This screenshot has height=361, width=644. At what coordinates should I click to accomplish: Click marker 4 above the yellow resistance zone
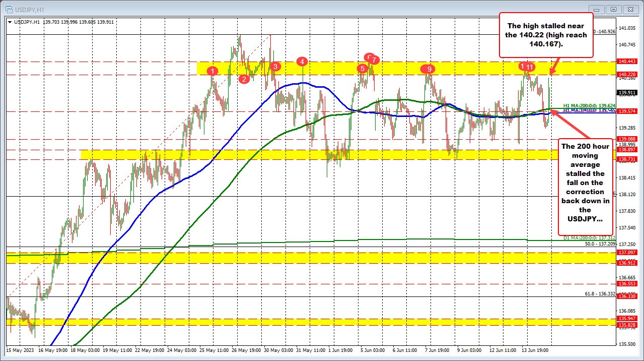(302, 62)
